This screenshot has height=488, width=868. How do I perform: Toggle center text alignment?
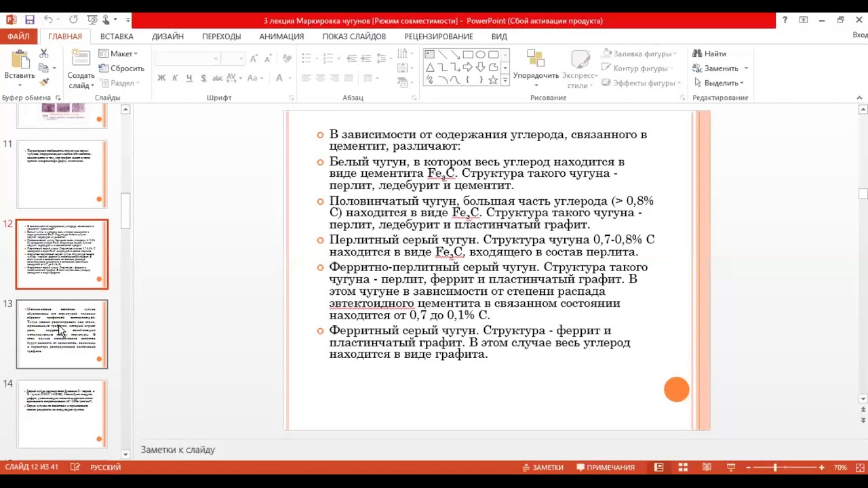320,79
